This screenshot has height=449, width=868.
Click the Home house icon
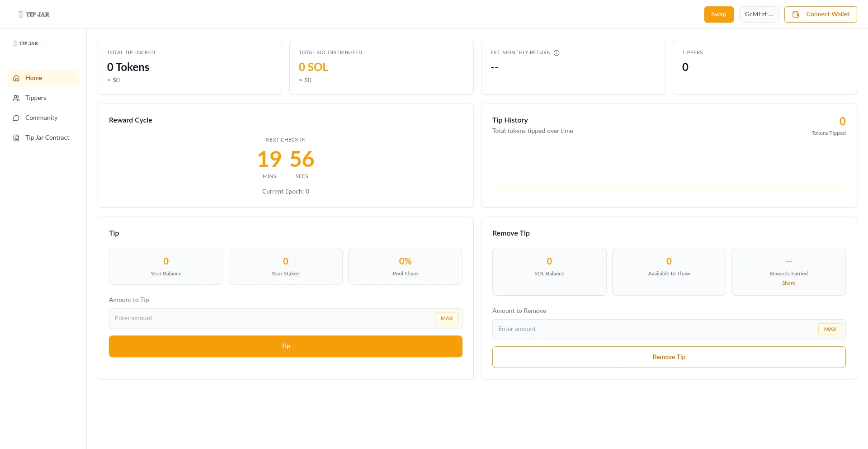(x=16, y=78)
